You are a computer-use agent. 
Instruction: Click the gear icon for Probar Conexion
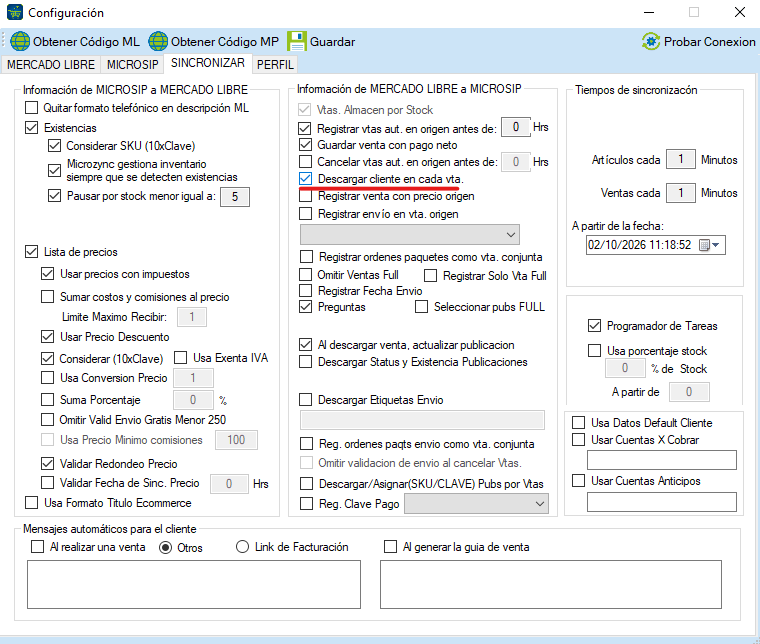[x=651, y=42]
